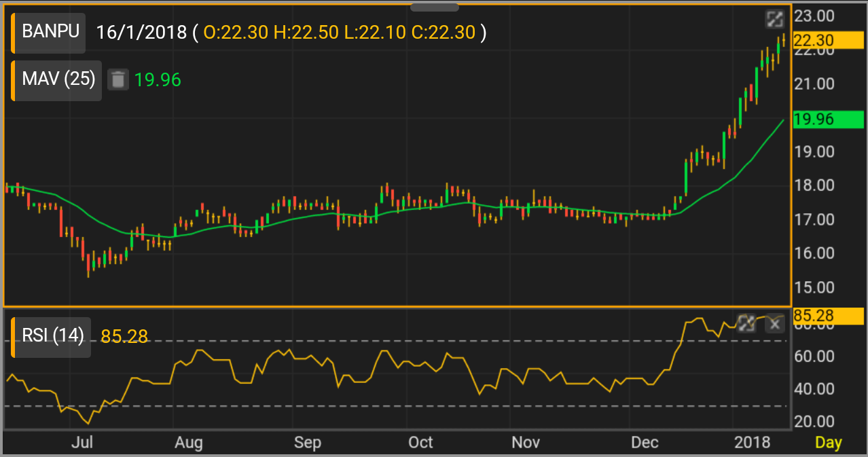
Task: Delete the MAV (25) indicator with trash icon
Action: pos(118,79)
